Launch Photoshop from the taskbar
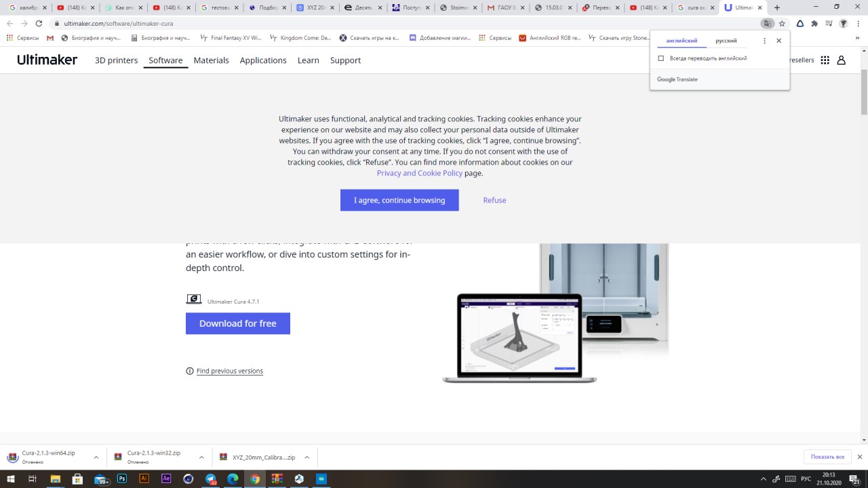Screen dimensions: 868x488 coord(122,479)
